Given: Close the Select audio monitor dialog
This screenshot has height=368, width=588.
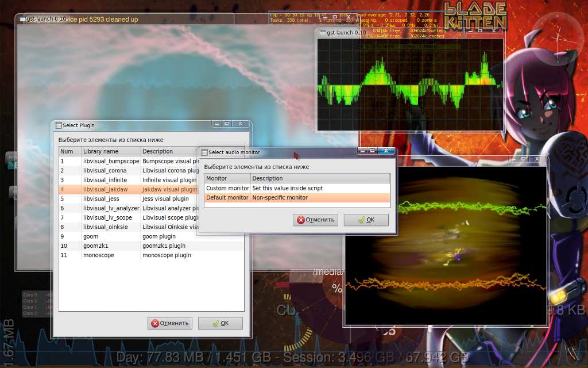Looking at the screenshot, I should [386, 151].
